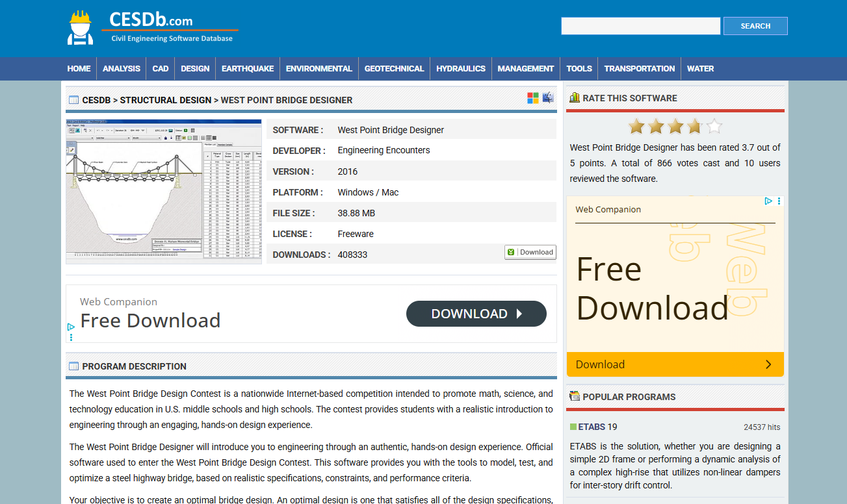Go to the EARTHQUAKE category
The height and width of the screenshot is (504, 847).
pos(248,69)
